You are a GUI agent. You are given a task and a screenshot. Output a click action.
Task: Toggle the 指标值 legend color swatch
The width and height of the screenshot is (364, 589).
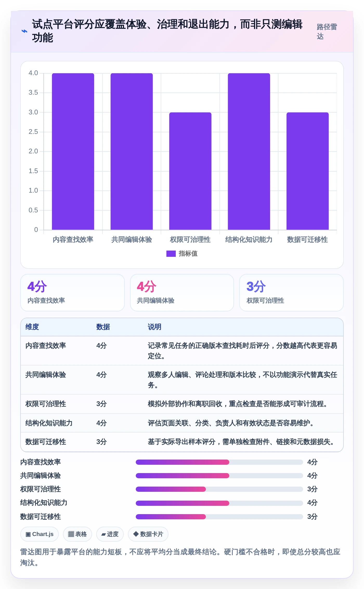pos(171,254)
